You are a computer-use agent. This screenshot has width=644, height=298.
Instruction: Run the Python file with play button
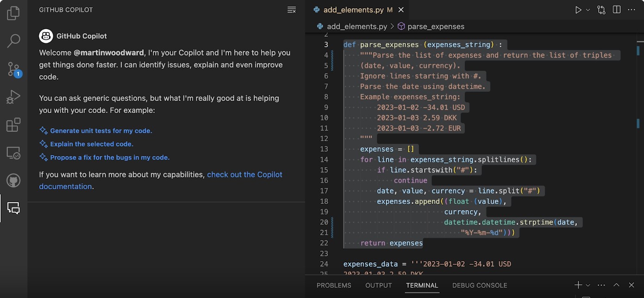578,10
